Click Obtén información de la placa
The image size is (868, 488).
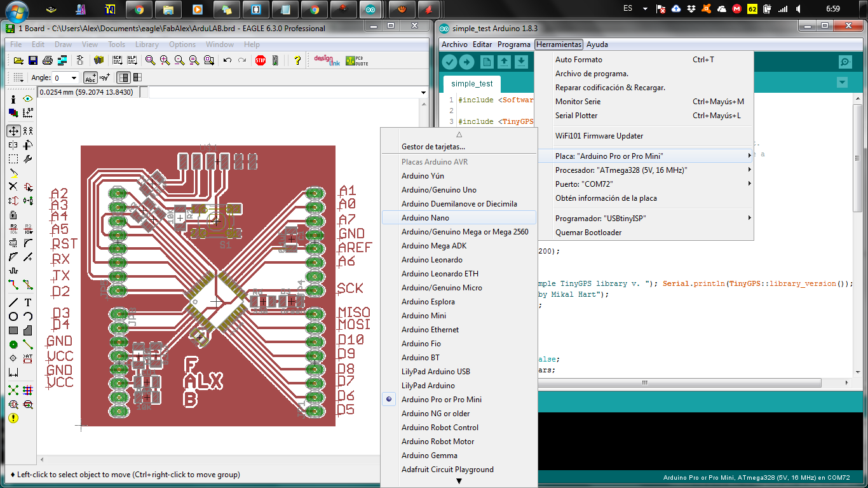point(644,198)
